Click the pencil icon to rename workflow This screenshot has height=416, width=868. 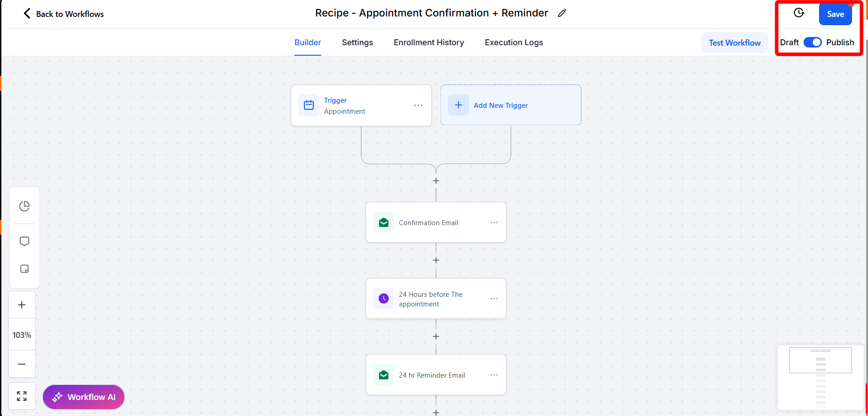pos(562,13)
